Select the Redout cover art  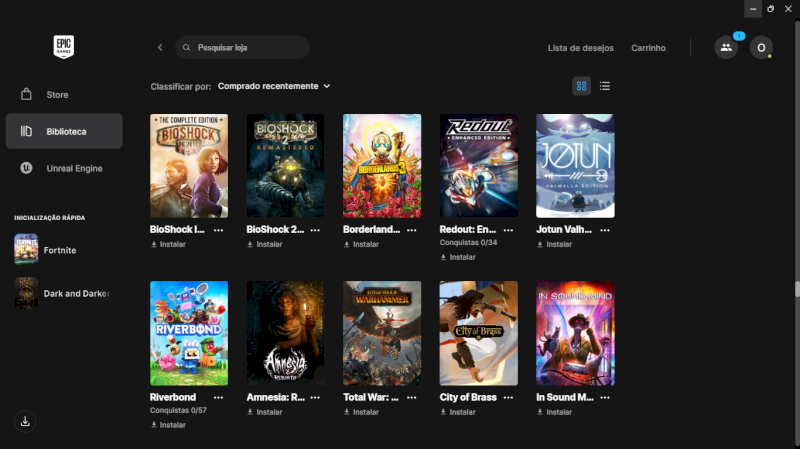coord(479,166)
